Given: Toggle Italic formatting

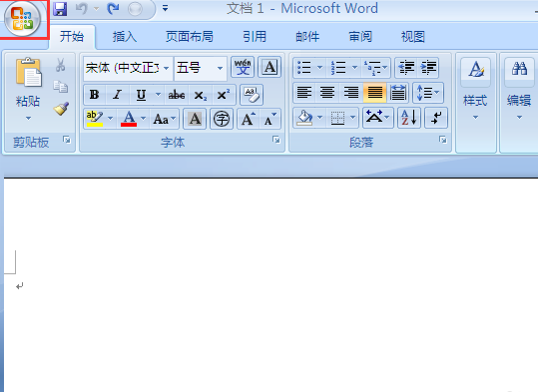Looking at the screenshot, I should tap(118, 95).
